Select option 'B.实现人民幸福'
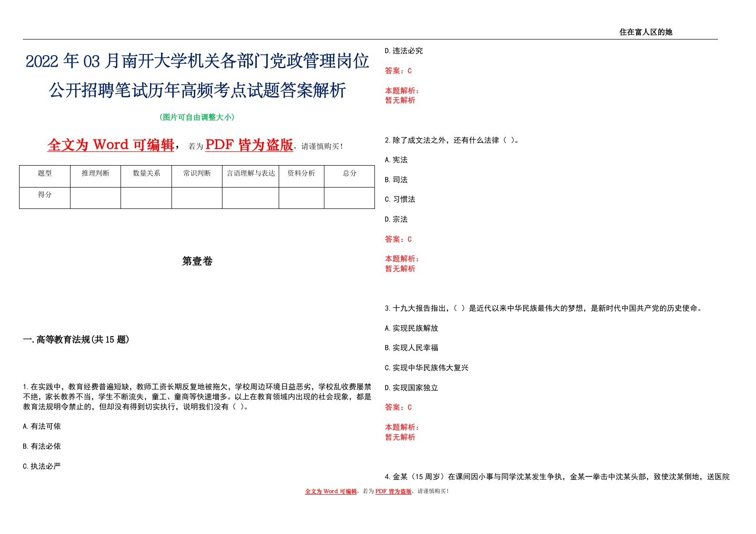Screen dimensions: 756x534 (x=412, y=348)
